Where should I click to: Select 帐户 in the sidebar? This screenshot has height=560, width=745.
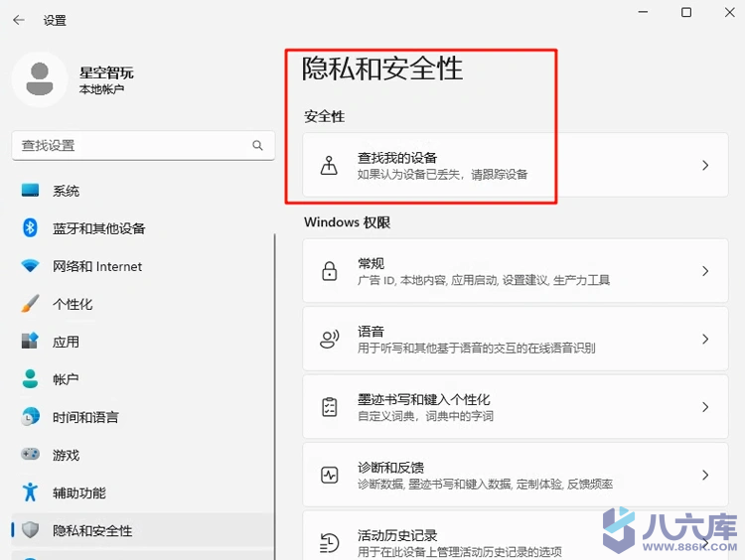142,379
